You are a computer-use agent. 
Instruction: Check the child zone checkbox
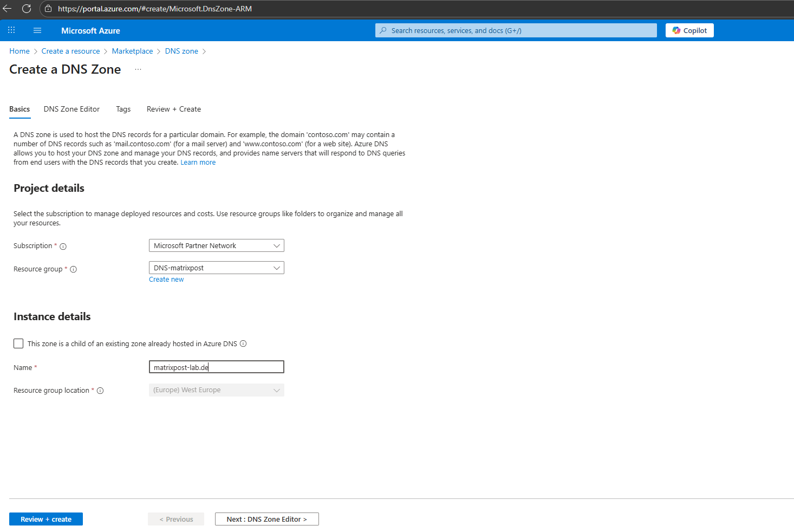(x=18, y=343)
